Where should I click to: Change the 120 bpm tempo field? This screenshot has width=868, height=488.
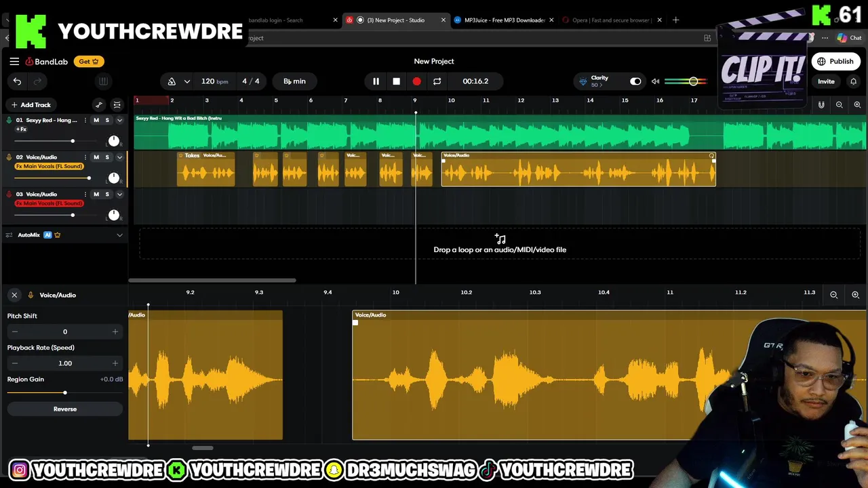[x=214, y=81]
